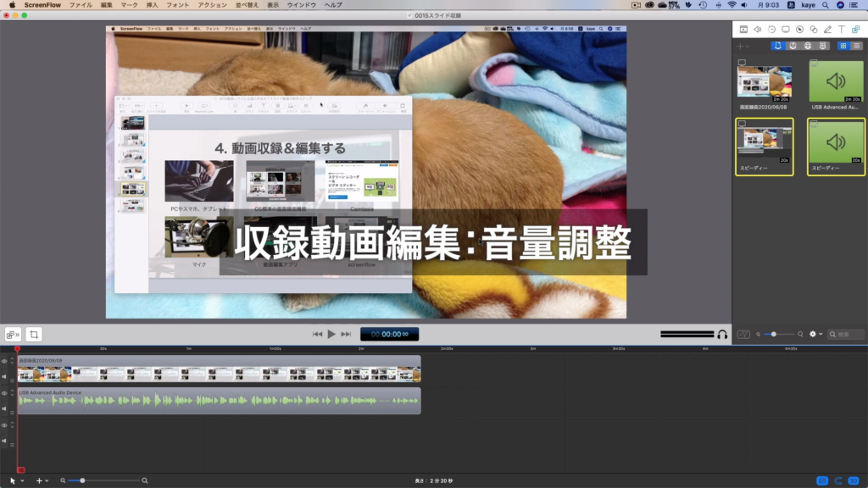Open the media library gear settings menu
Viewport: 868px width, 488px height.
[815, 335]
